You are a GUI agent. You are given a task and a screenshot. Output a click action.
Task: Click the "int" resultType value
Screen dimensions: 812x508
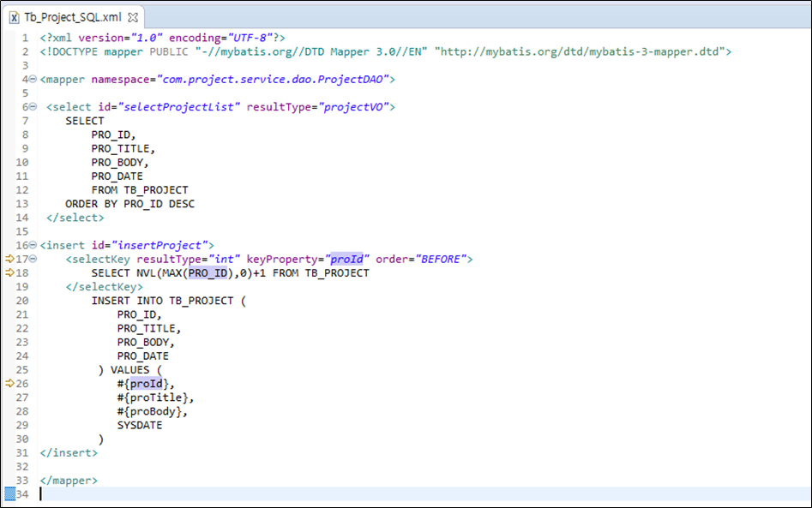click(225, 259)
